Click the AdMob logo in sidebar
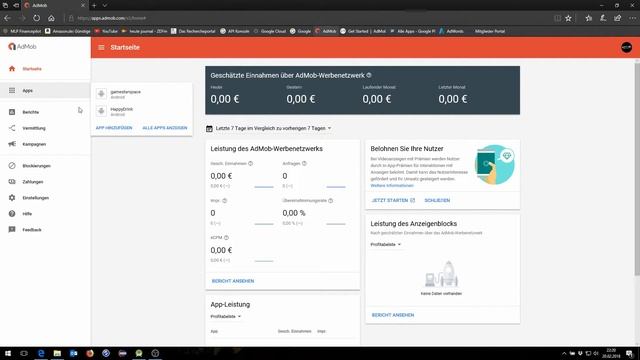Image resolution: width=640 pixels, height=360 pixels. click(22, 47)
